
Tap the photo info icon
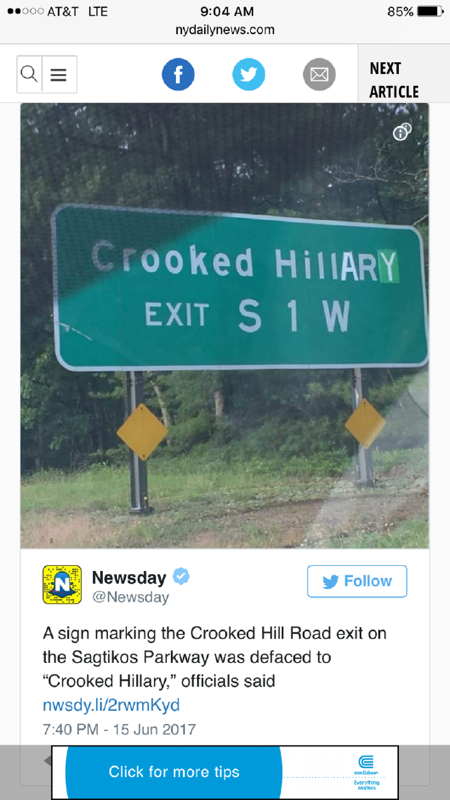[402, 132]
